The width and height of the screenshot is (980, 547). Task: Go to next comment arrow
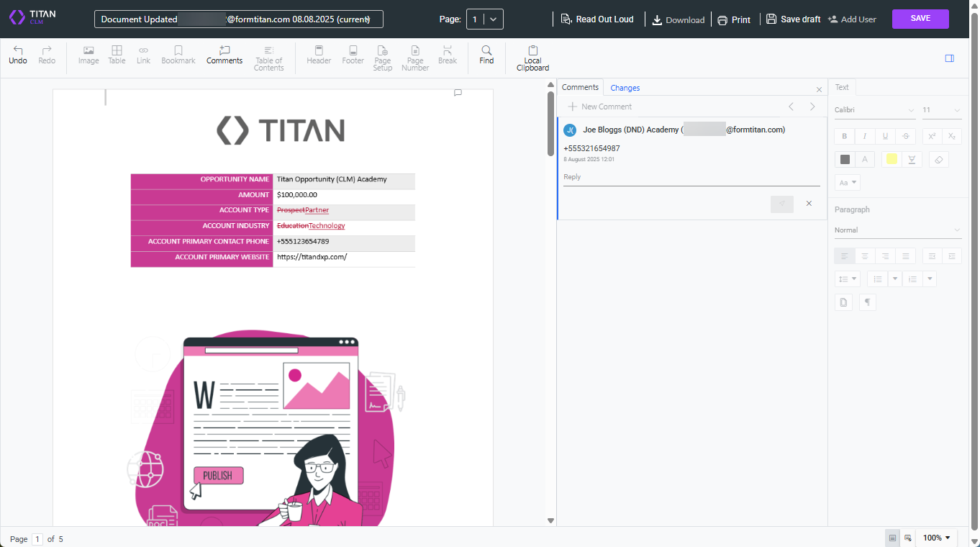[x=812, y=107]
